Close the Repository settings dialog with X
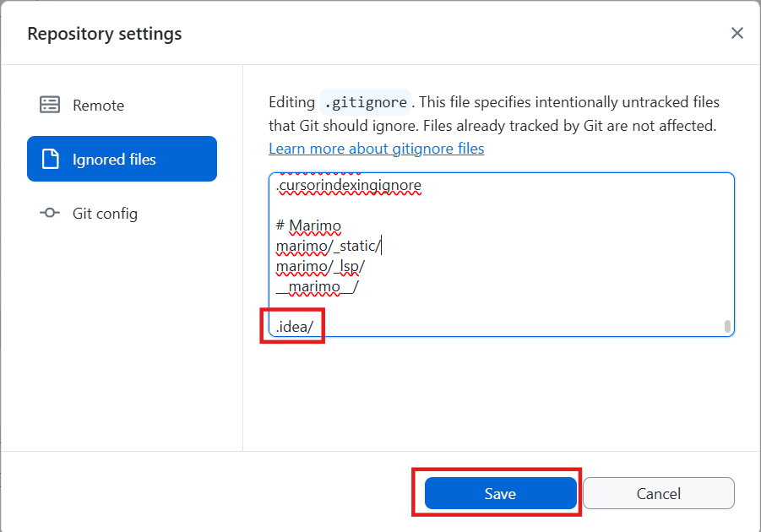 (737, 34)
